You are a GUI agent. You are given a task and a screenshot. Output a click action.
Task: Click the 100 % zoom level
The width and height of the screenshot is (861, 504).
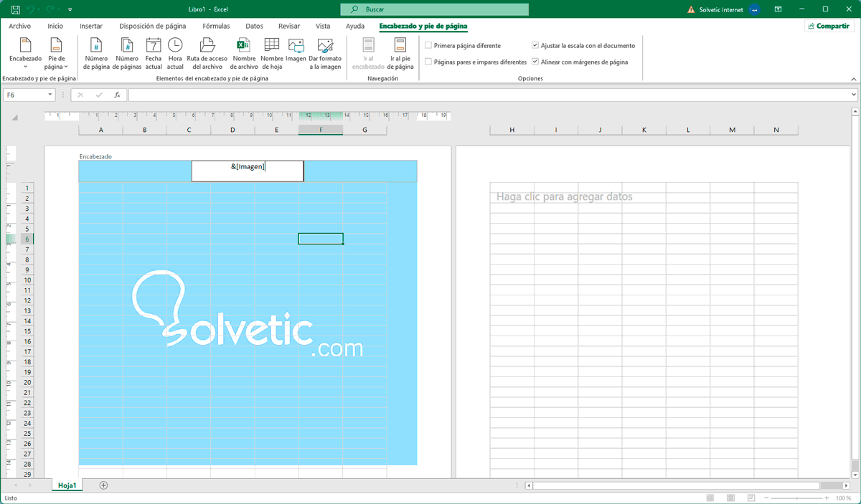[843, 498]
